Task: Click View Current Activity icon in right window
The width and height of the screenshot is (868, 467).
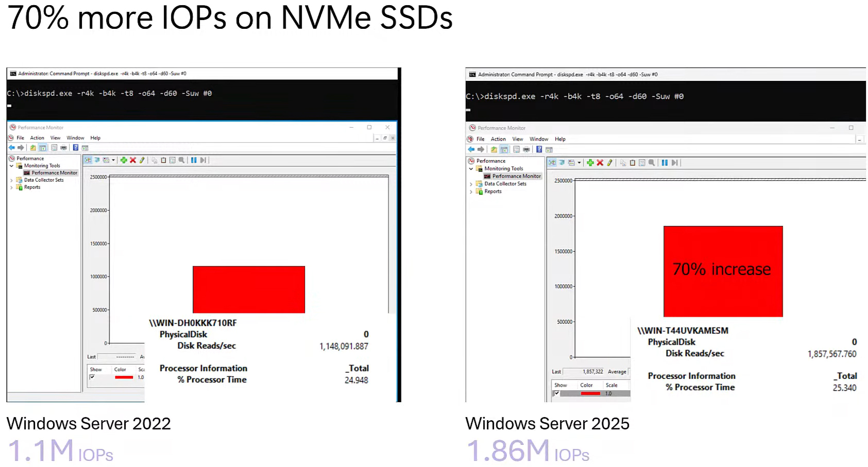Action: pos(552,163)
